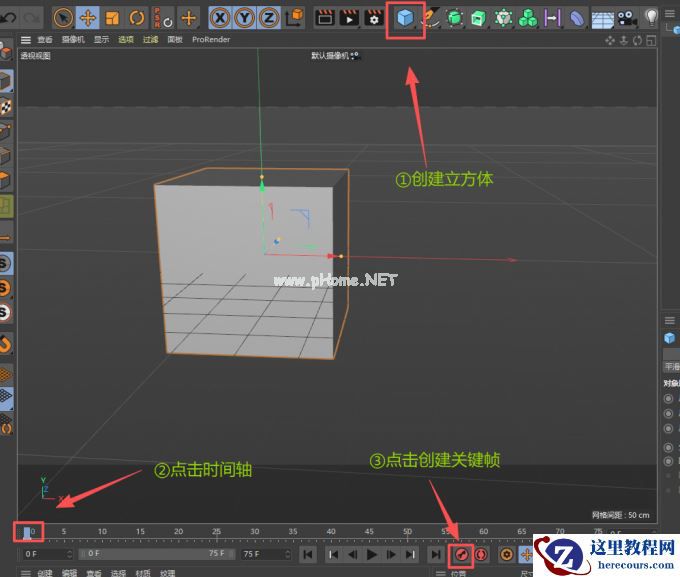Expand the viewport hamburger menu
The width and height of the screenshot is (680, 577).
click(x=26, y=40)
